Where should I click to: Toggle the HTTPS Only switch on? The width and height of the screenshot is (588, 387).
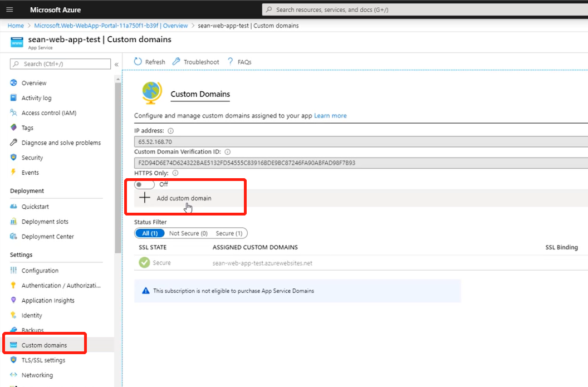coord(144,184)
